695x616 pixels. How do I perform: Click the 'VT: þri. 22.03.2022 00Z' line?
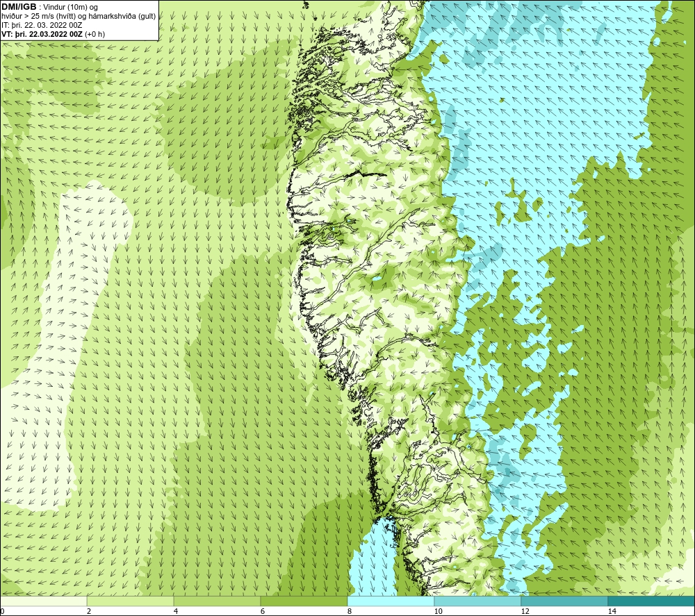point(42,34)
